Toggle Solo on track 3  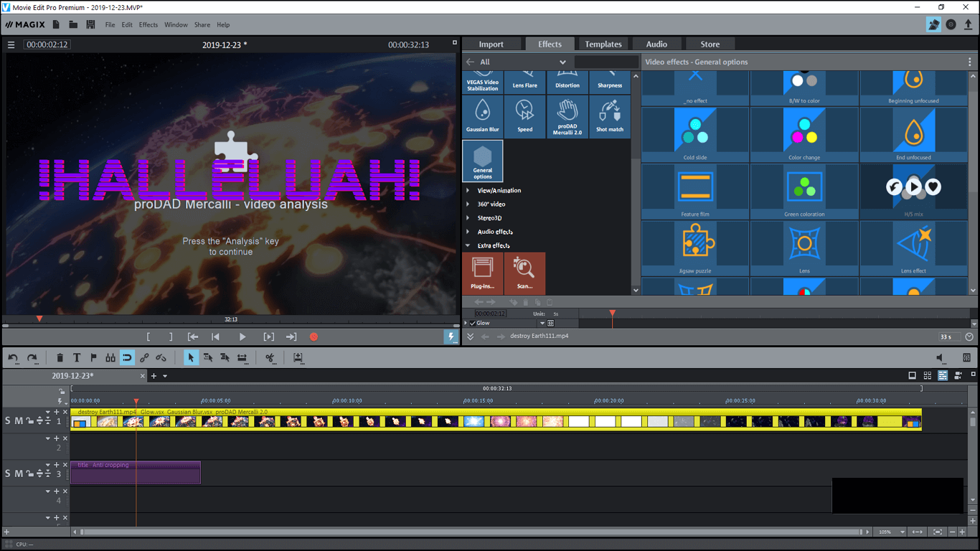tap(8, 474)
